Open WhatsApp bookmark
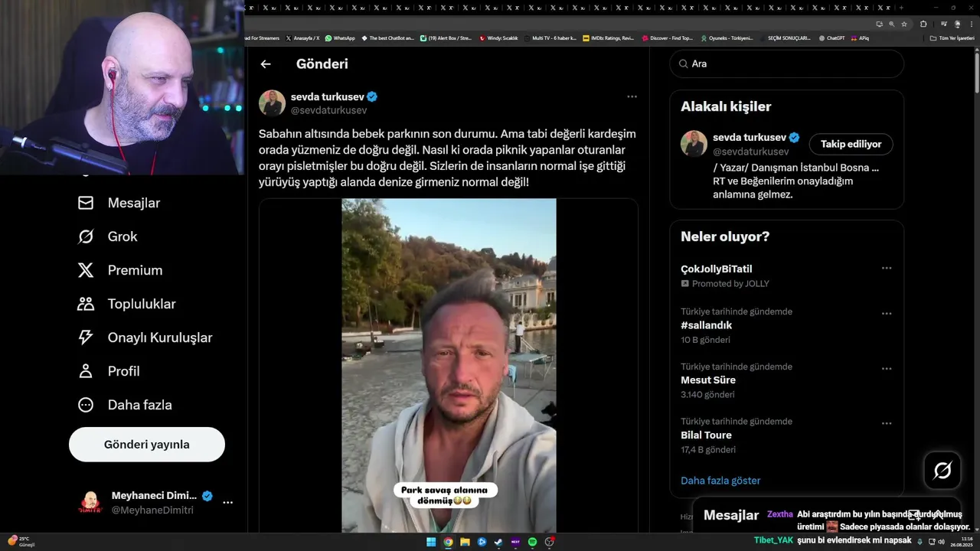The width and height of the screenshot is (980, 551). point(340,38)
